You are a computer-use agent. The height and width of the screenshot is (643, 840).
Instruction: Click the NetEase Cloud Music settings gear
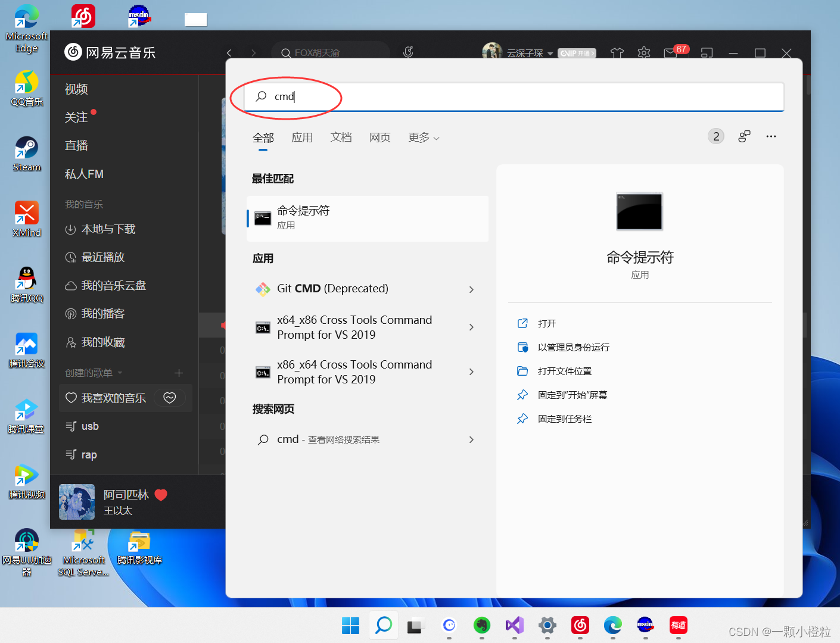(644, 53)
